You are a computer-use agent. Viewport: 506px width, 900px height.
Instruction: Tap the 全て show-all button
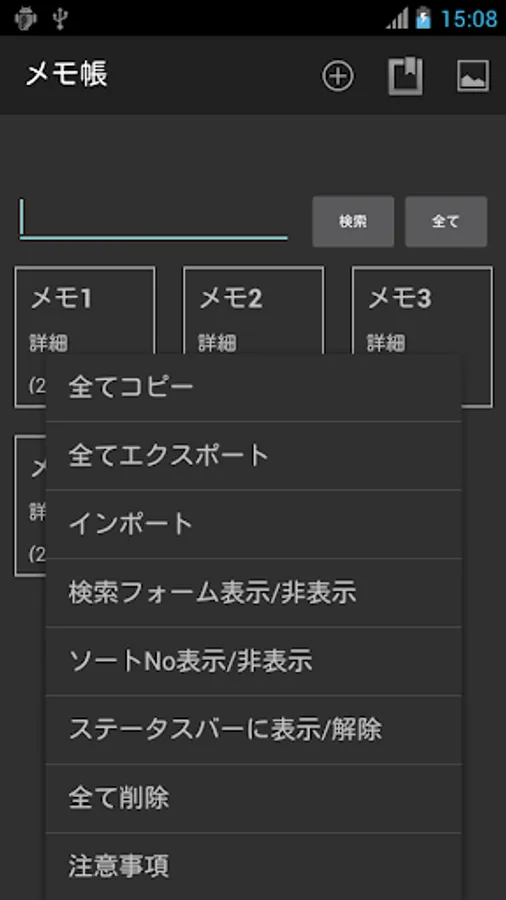446,222
